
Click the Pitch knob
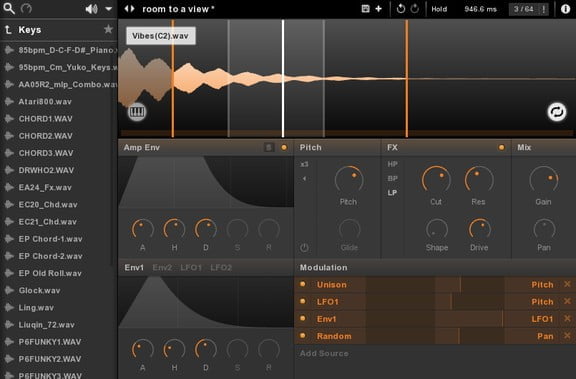click(349, 179)
